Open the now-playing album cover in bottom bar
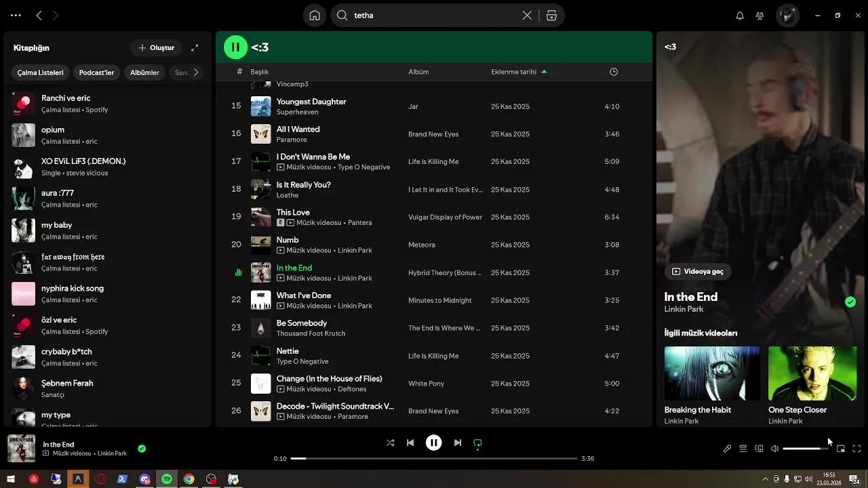Viewport: 868px width, 488px height. pyautogui.click(x=21, y=448)
